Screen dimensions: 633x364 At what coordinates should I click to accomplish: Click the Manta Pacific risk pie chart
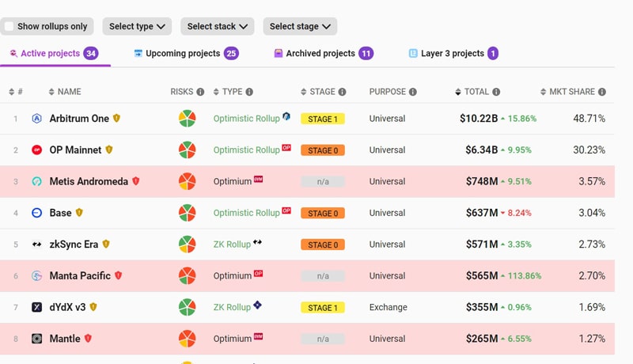(188, 275)
